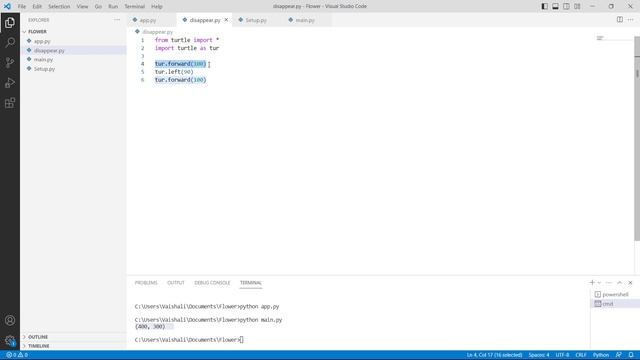Open the Explorer view in activity bar

pos(10,22)
